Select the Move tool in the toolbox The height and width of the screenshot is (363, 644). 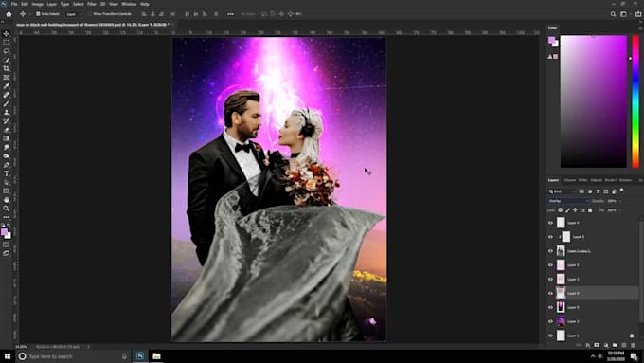[7, 34]
